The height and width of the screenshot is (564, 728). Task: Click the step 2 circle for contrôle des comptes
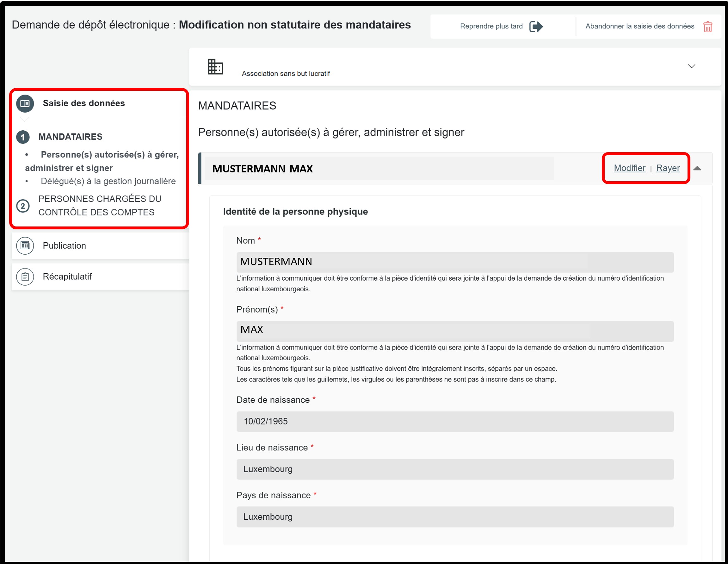[x=23, y=206]
